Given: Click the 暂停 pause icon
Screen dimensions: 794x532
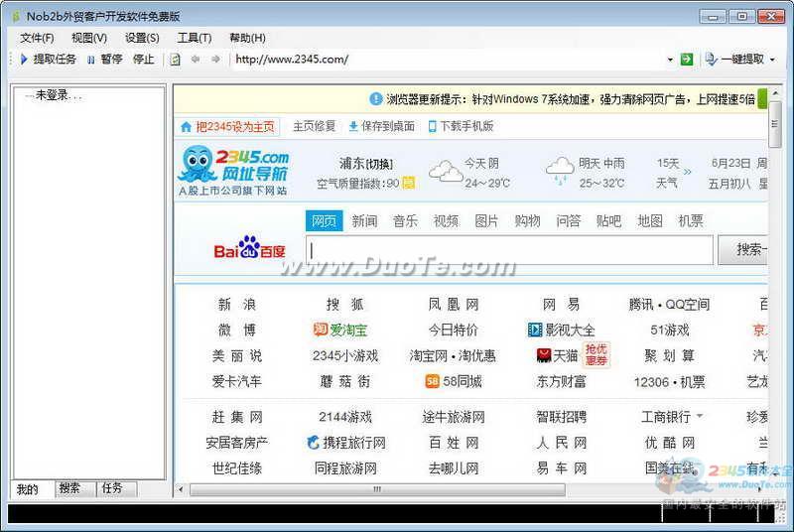Looking at the screenshot, I should coord(90,60).
